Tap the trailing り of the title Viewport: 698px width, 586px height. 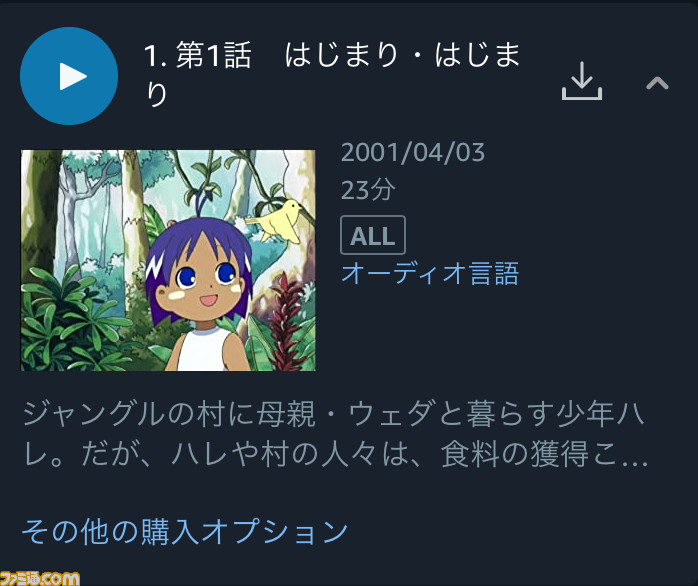tap(156, 94)
